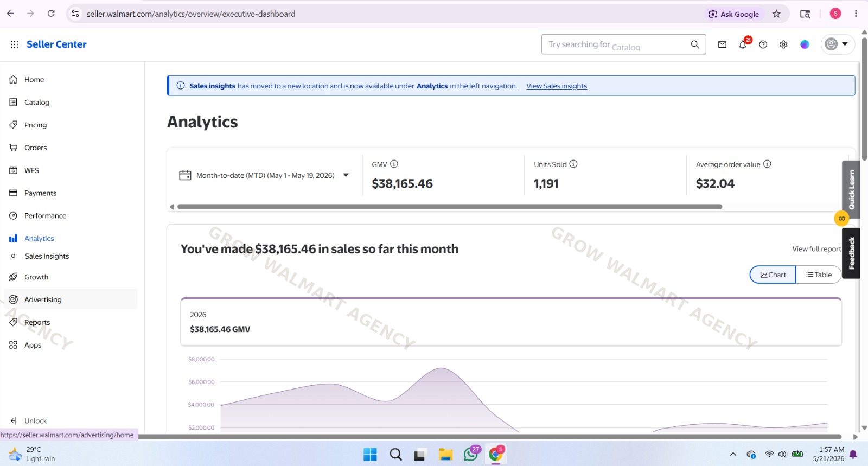
Task: Click the WFS box icon
Action: point(14,170)
